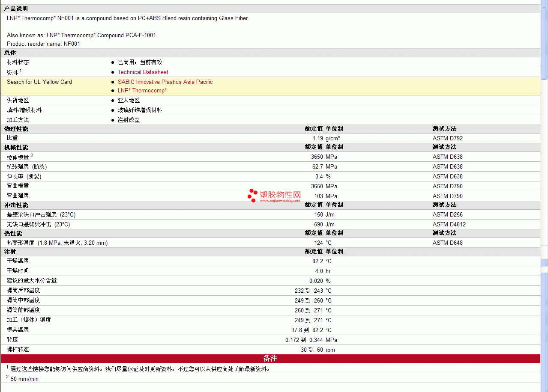Select 3650 in the 拉伸模量 row

pos(317,157)
